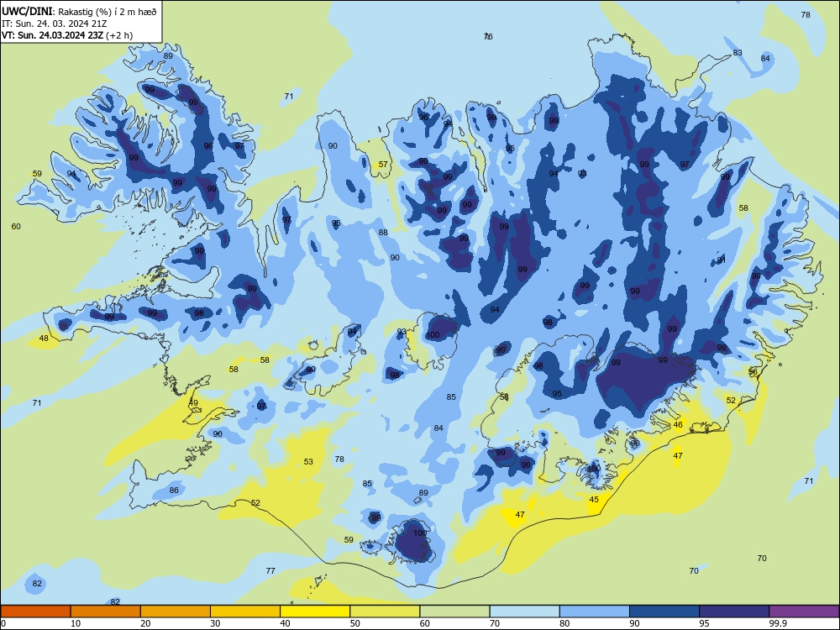Click the '95' legend scale label
The width and height of the screenshot is (840, 630).
[704, 623]
